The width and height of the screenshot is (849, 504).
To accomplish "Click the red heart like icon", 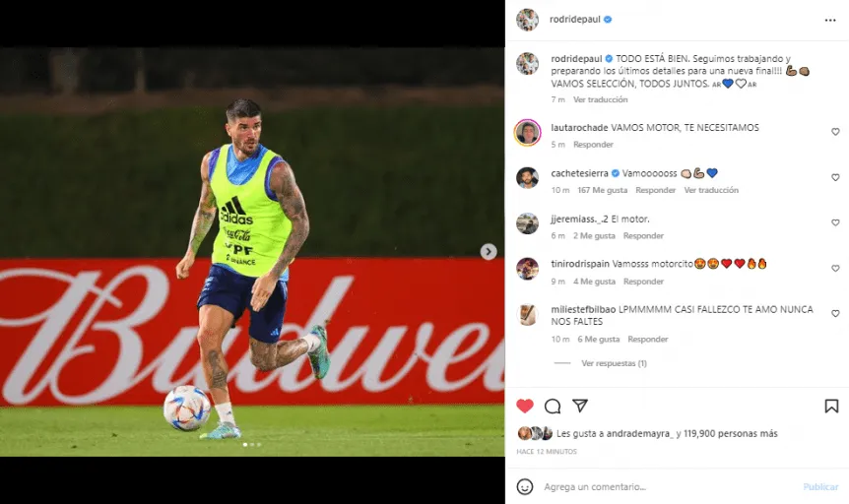I will (x=525, y=406).
